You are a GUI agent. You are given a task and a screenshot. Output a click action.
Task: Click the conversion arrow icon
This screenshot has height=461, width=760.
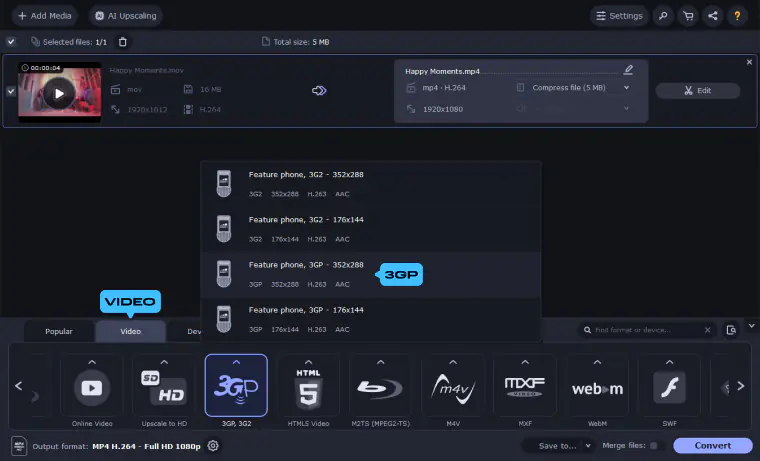(319, 91)
